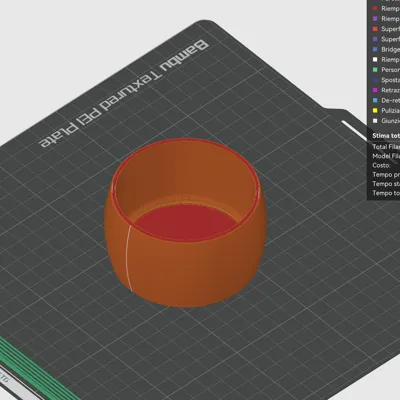Click the 'Total Fila' filament row

[x=386, y=147]
